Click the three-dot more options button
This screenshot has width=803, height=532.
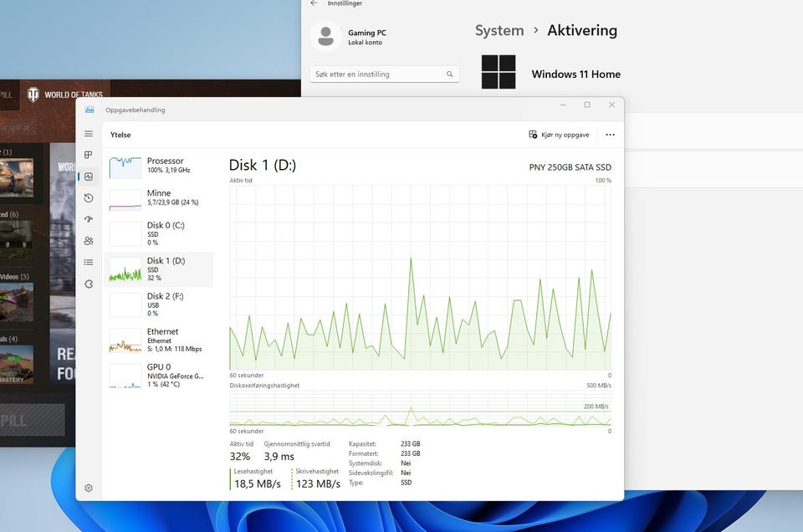(x=610, y=135)
